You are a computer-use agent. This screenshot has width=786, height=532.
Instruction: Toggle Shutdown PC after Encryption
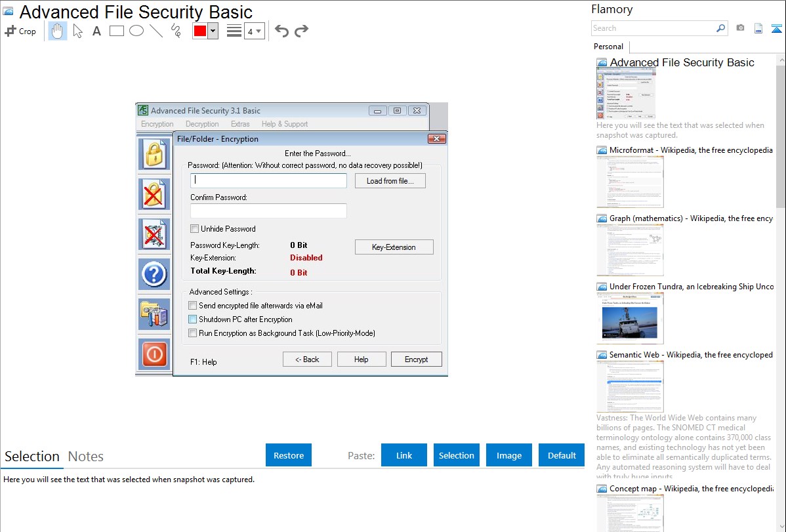pyautogui.click(x=192, y=319)
